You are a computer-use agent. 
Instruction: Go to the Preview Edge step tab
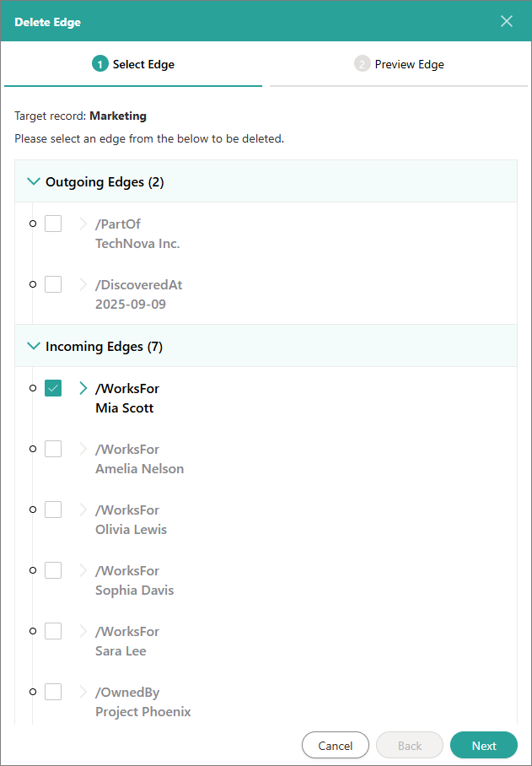coord(400,64)
